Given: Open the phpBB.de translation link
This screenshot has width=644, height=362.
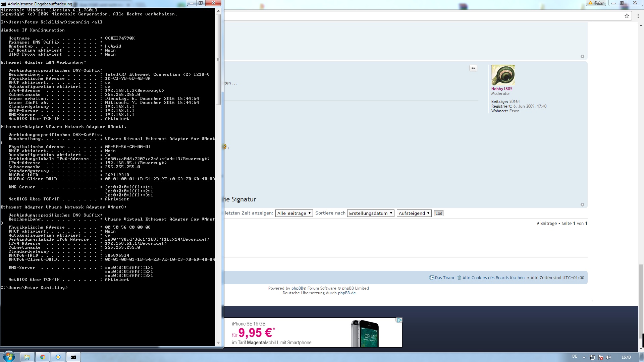Looking at the screenshot, I should (347, 293).
